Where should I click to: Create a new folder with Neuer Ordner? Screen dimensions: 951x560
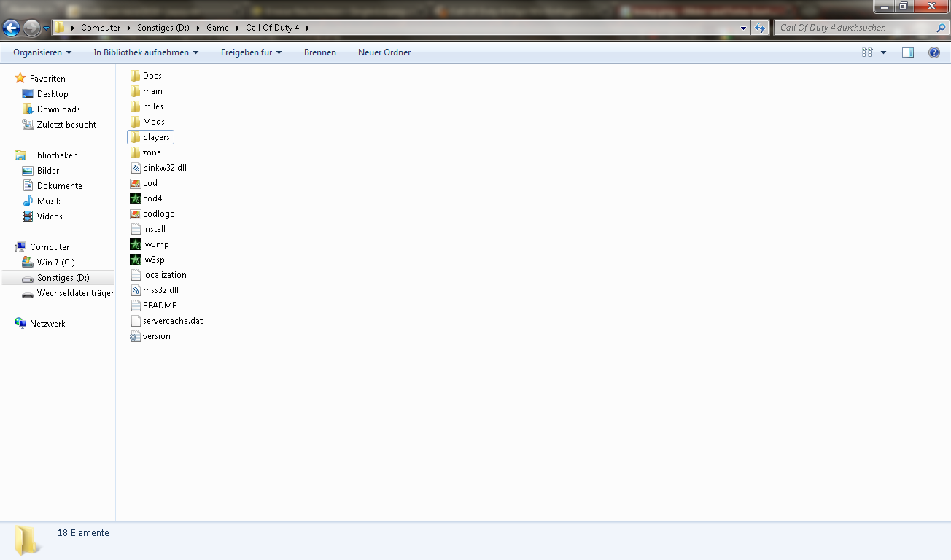[384, 52]
